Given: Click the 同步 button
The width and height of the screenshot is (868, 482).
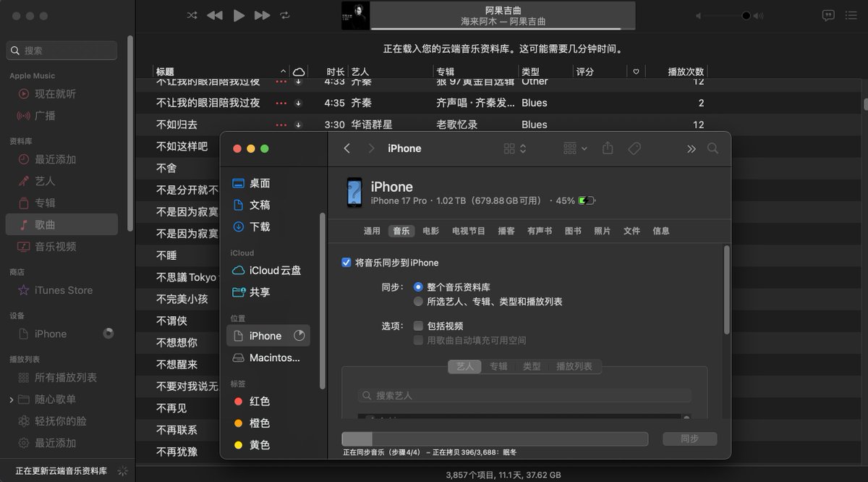Looking at the screenshot, I should [690, 439].
